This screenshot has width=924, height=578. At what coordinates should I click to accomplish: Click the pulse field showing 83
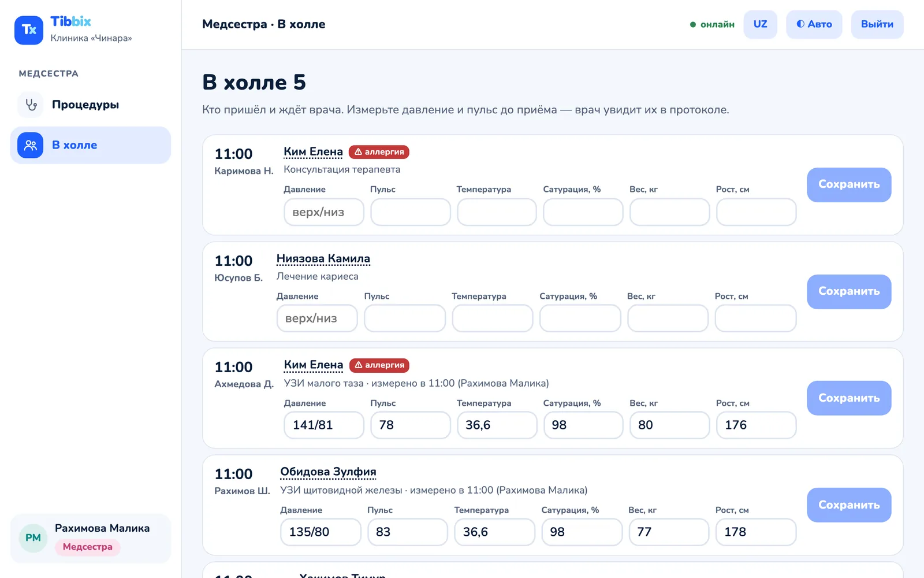[408, 532]
